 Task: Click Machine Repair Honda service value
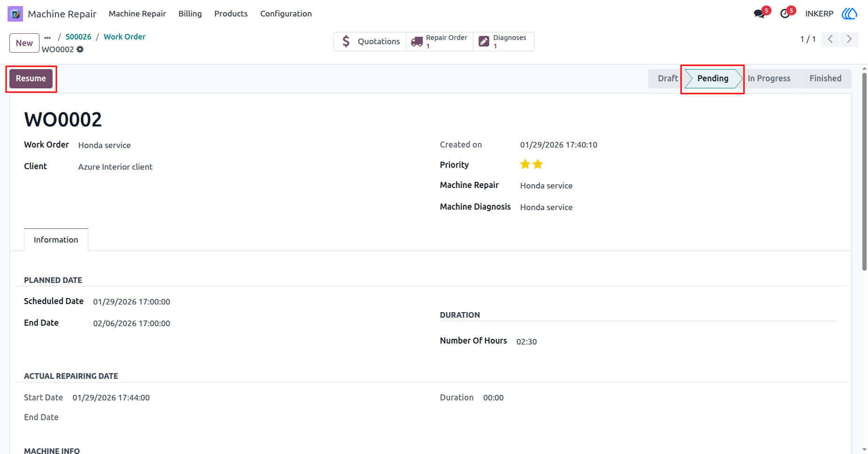coord(546,186)
